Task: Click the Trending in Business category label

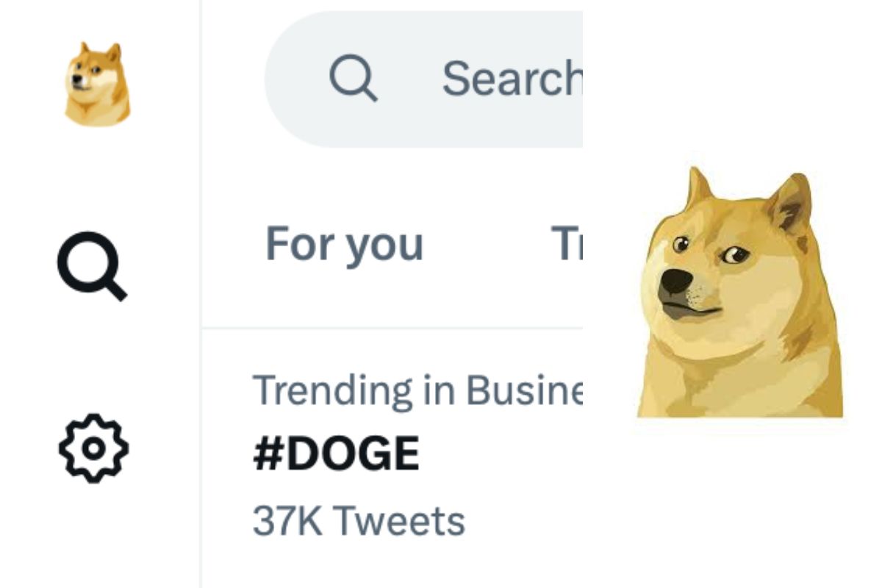Action: click(x=417, y=390)
